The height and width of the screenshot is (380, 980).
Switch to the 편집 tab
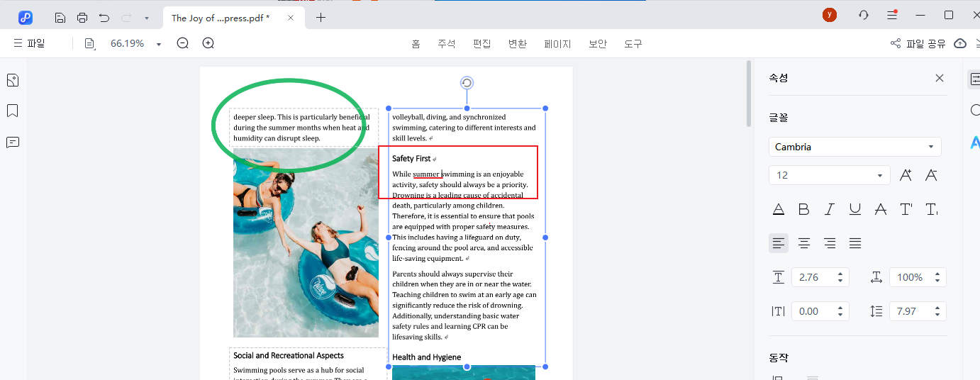481,44
